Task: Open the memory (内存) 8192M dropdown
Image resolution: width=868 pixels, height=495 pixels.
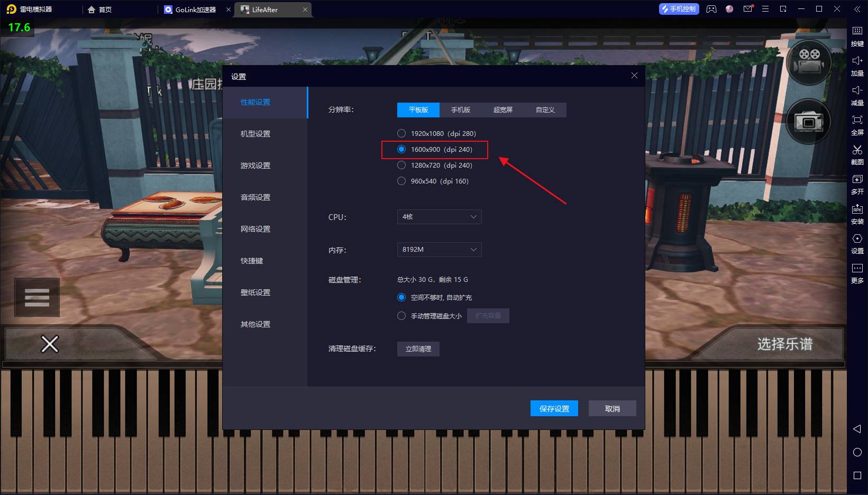Action: [x=439, y=250]
